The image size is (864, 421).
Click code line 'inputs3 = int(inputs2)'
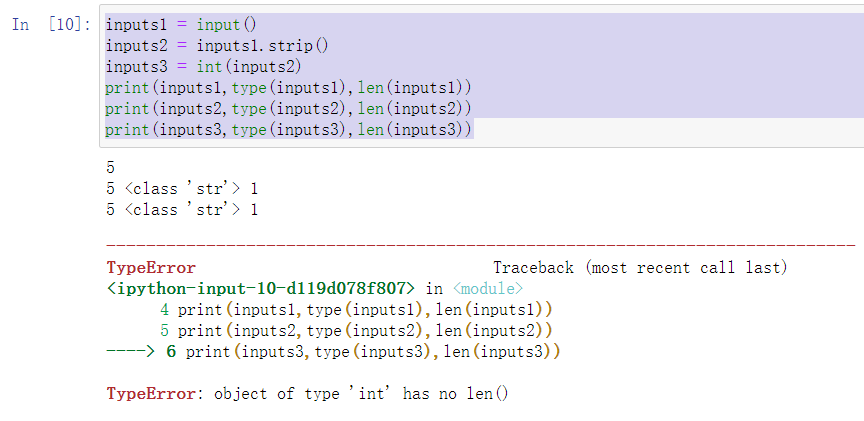pyautogui.click(x=203, y=67)
